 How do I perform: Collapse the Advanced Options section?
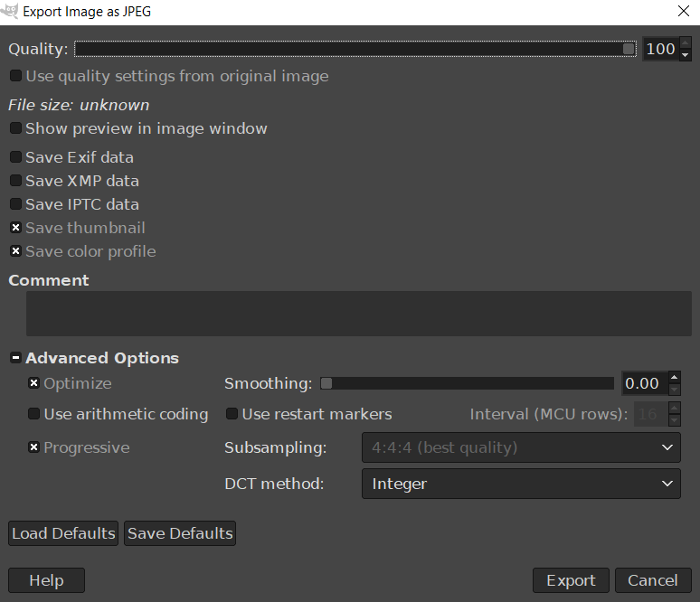click(x=15, y=358)
